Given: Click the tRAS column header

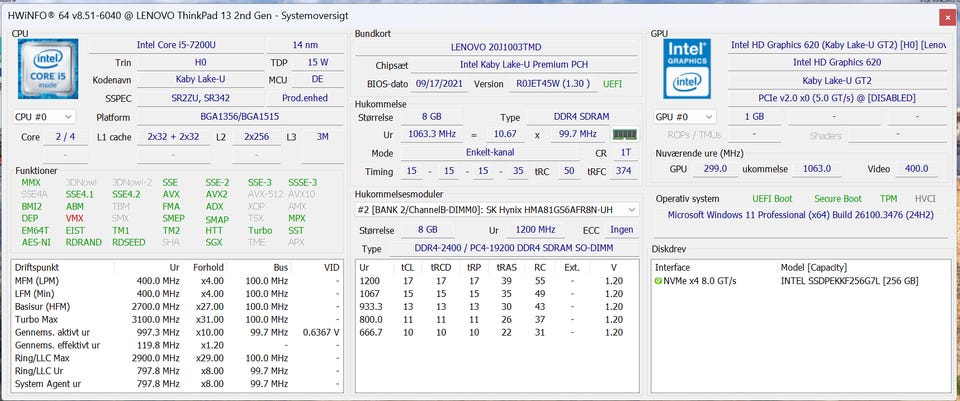Looking at the screenshot, I should point(507,268).
